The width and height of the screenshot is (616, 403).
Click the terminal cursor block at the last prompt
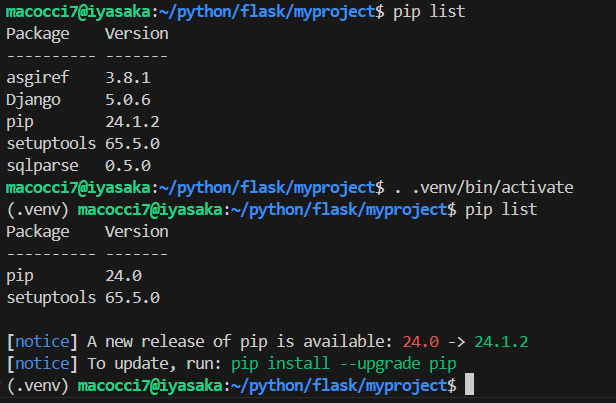(x=469, y=385)
